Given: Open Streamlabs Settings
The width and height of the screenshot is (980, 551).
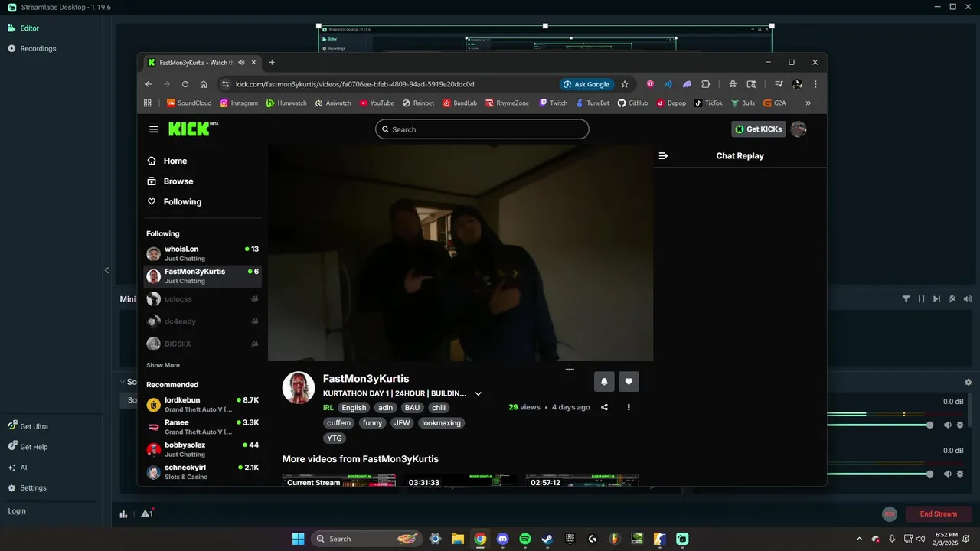Looking at the screenshot, I should click(27, 487).
